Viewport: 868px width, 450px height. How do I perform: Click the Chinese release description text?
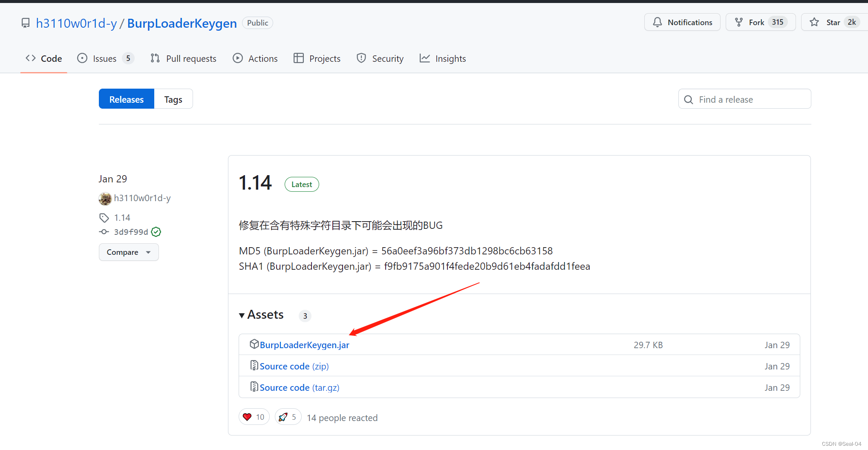(341, 225)
